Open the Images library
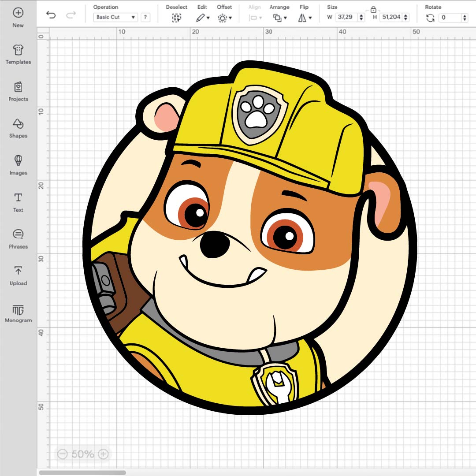476x476 pixels. (x=18, y=165)
